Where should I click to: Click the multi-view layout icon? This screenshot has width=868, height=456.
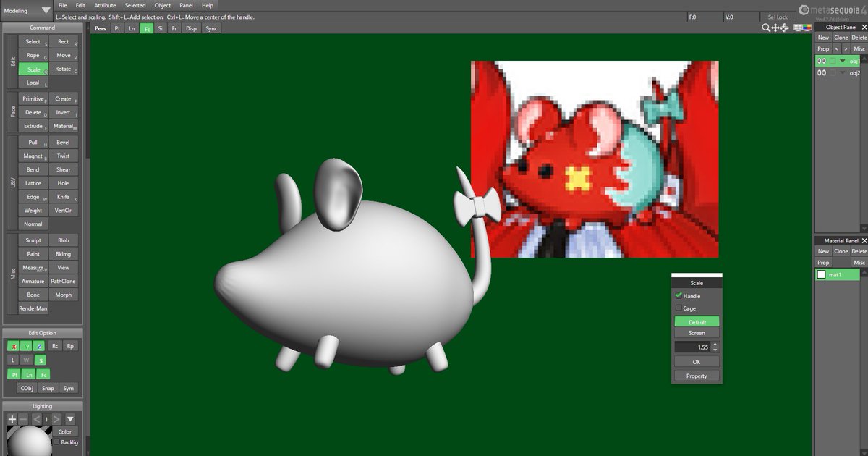(x=799, y=28)
